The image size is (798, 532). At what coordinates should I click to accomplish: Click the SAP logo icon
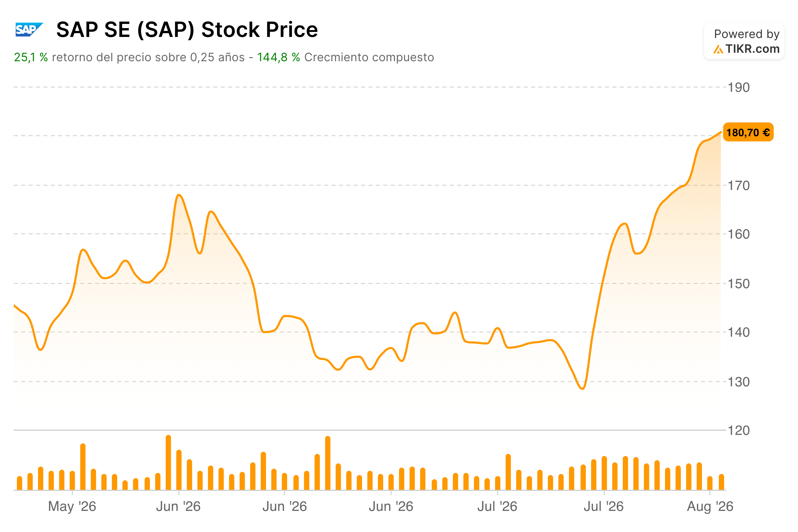pyautogui.click(x=29, y=30)
